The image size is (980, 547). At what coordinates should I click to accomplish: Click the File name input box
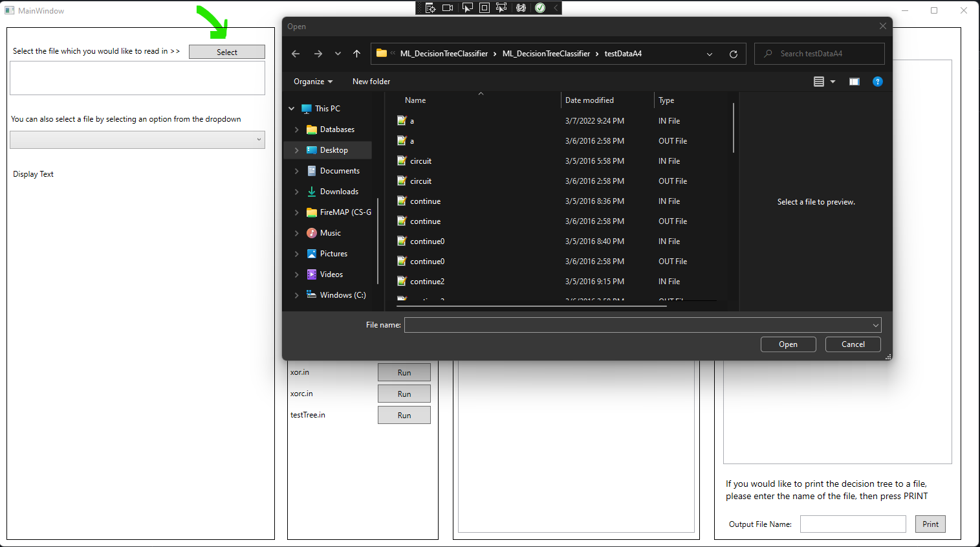point(637,325)
